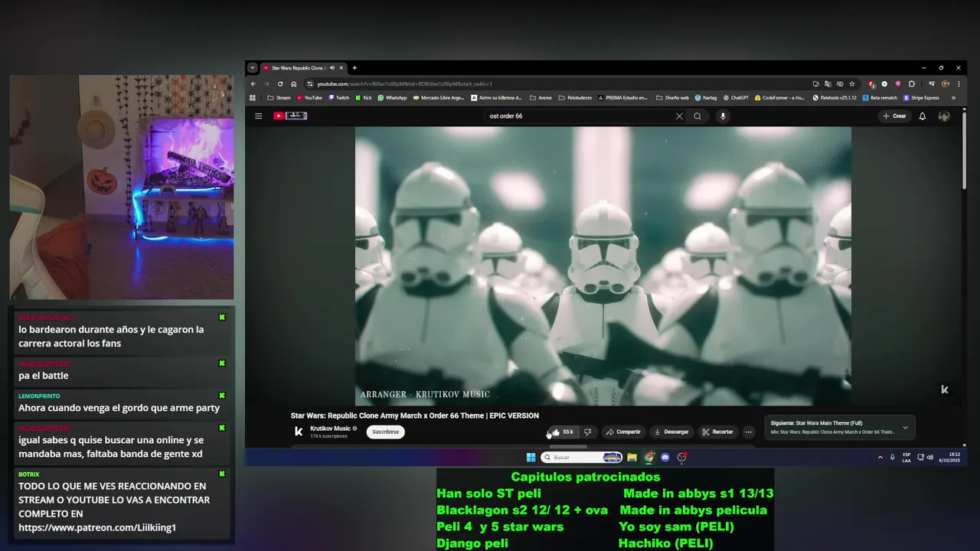Open the clock showing 18:12

pos(949,458)
